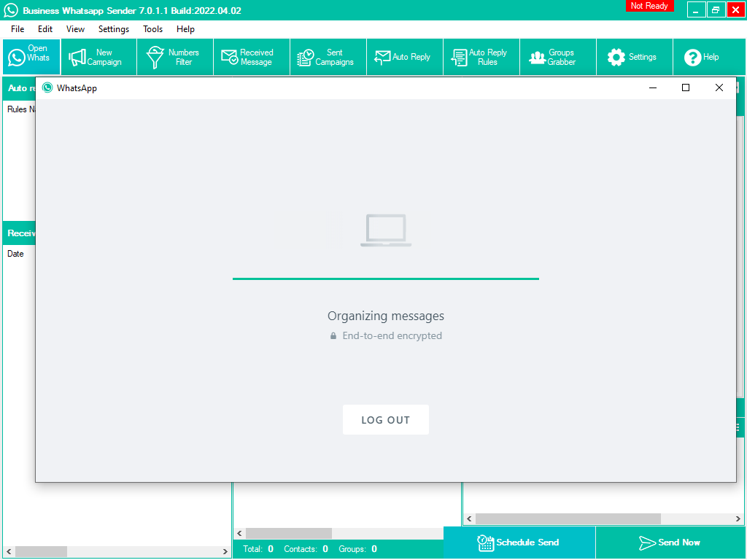
Task: Maximize the WhatsApp window
Action: 686,87
